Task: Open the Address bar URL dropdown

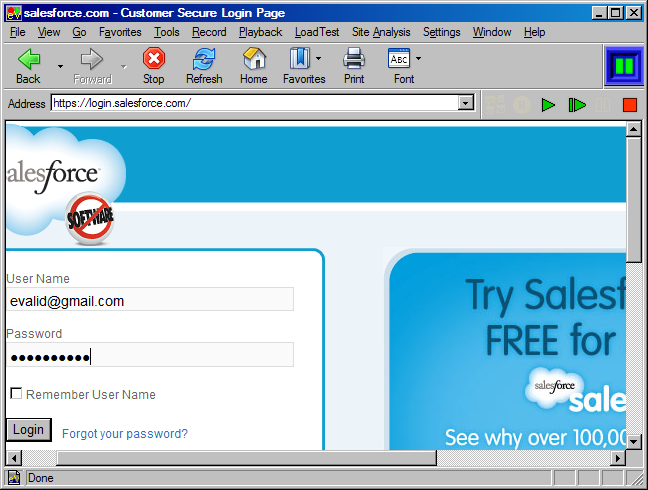Action: [x=465, y=103]
